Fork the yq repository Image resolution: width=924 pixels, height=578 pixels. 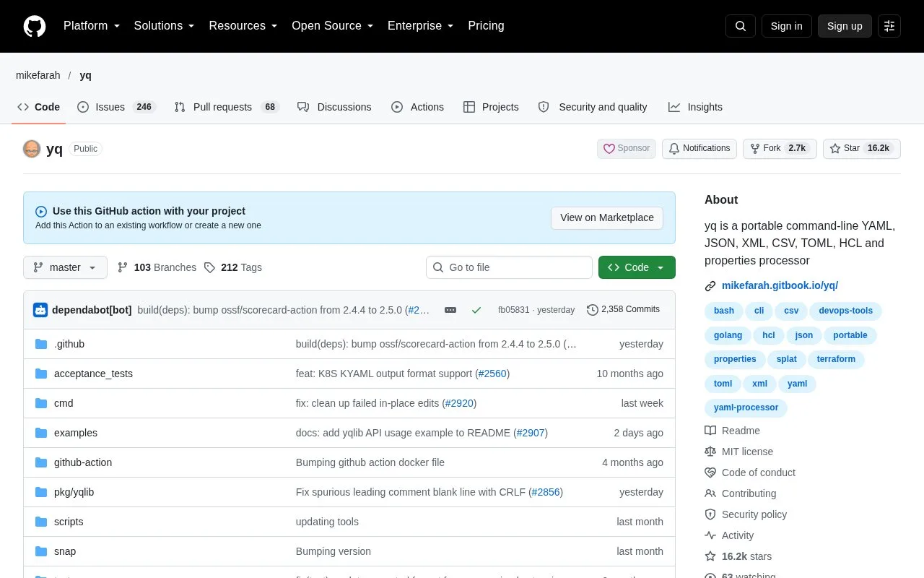click(780, 149)
